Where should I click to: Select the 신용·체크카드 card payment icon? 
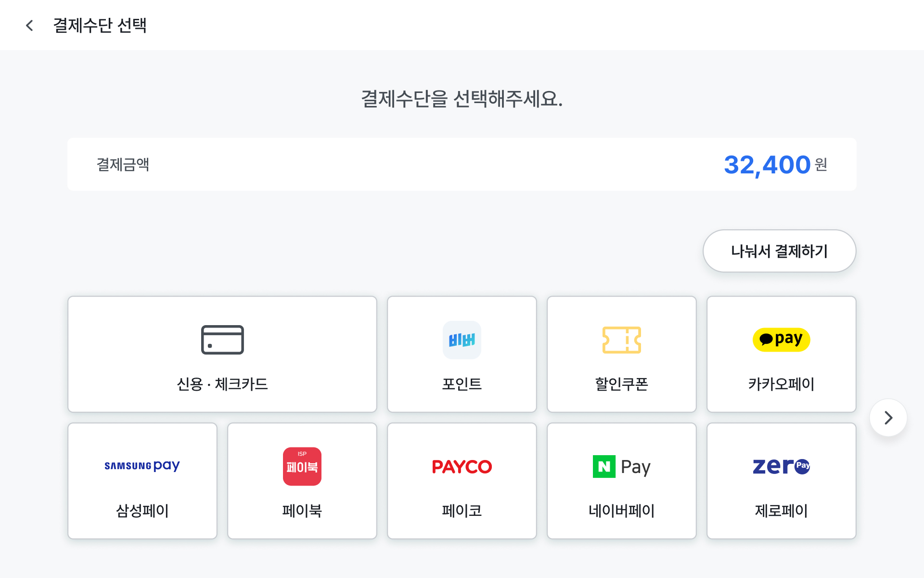click(x=222, y=339)
